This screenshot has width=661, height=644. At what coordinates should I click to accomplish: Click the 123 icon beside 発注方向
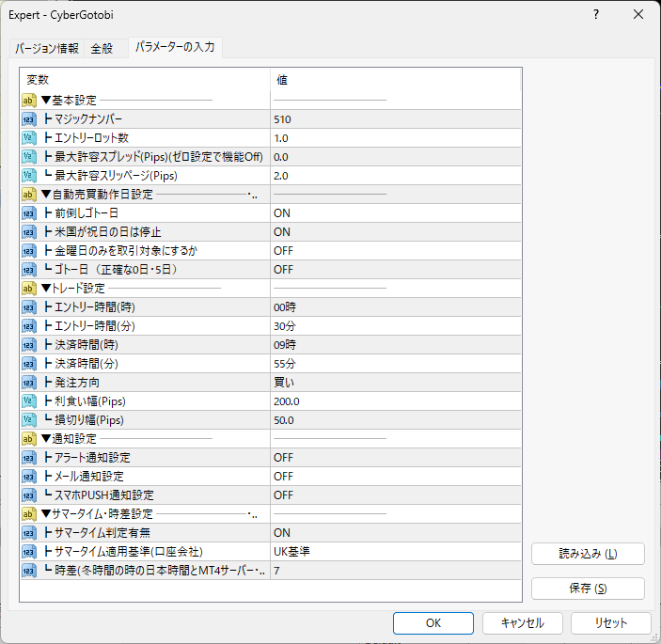coord(28,383)
